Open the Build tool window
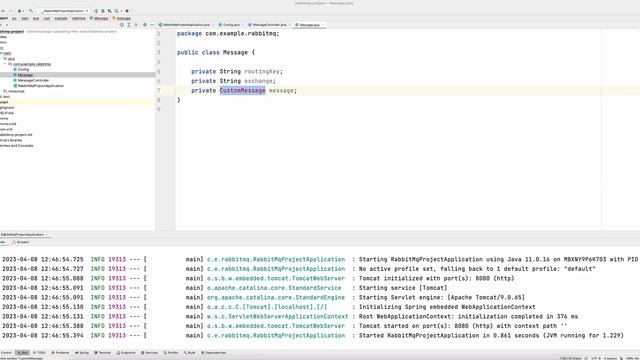Viewport: 640px width, 360px height. coord(190,353)
